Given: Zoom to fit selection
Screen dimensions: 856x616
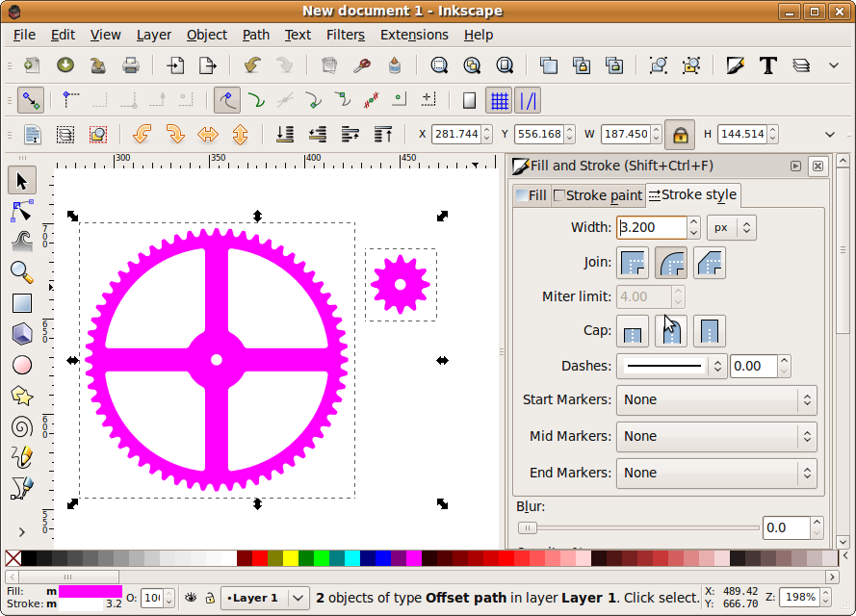Looking at the screenshot, I should pyautogui.click(x=439, y=65).
